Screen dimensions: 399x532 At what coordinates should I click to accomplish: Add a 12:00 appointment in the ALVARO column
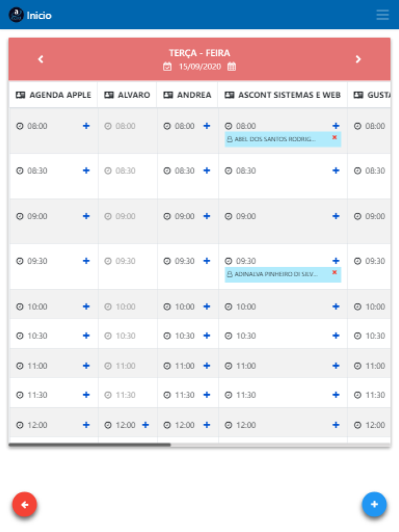[145, 424]
